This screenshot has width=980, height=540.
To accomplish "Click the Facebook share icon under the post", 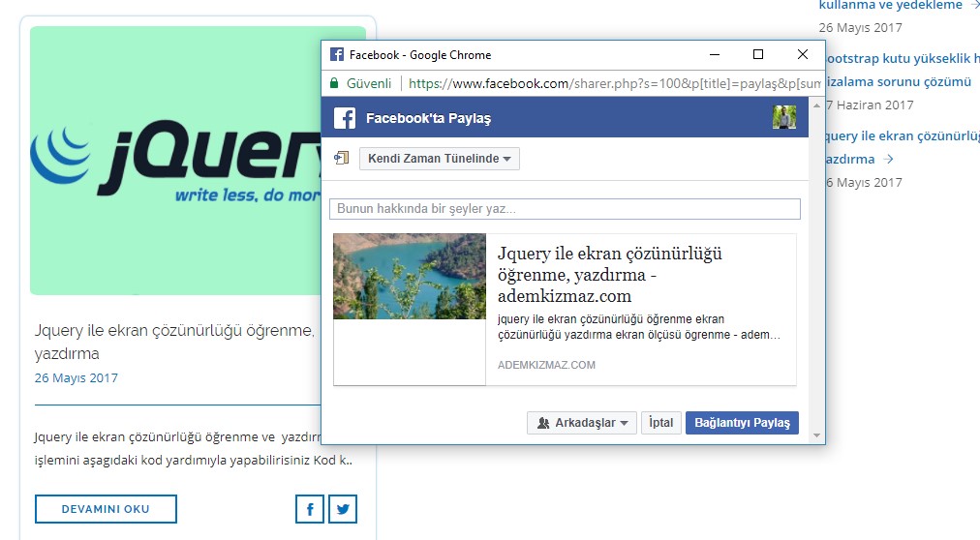I will (x=309, y=509).
